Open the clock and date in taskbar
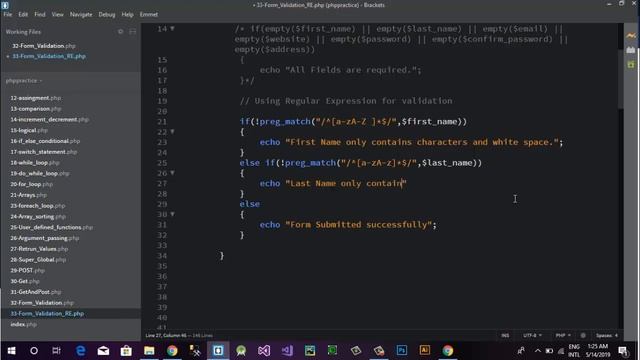This screenshot has width=640, height=360. coord(598,351)
